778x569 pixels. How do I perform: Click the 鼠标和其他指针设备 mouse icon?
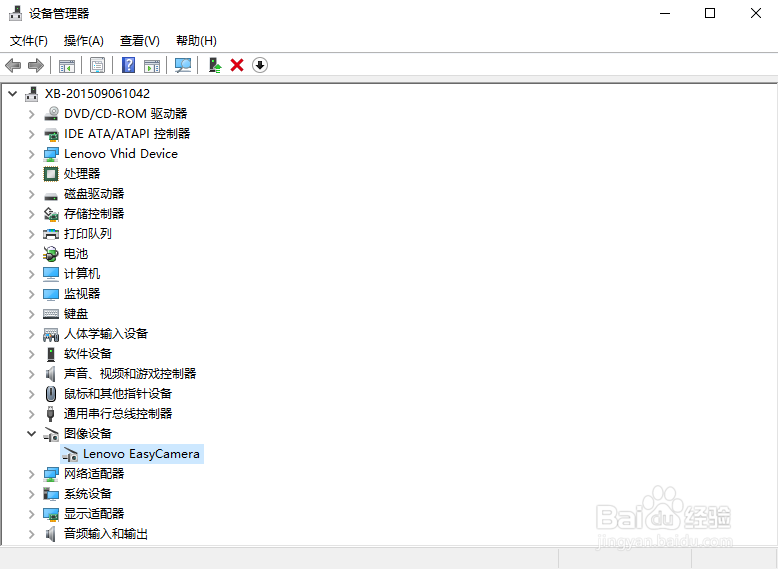(51, 394)
